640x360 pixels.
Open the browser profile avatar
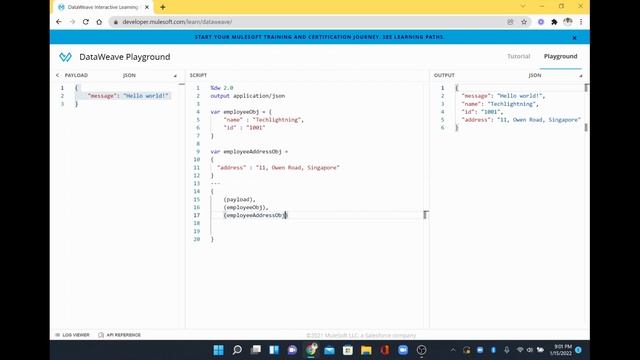coord(568,22)
